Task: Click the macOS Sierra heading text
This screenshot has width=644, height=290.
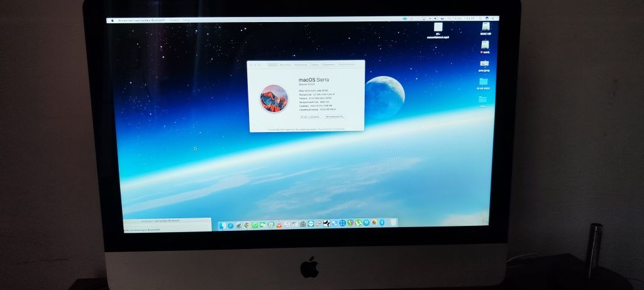Action: [314, 80]
